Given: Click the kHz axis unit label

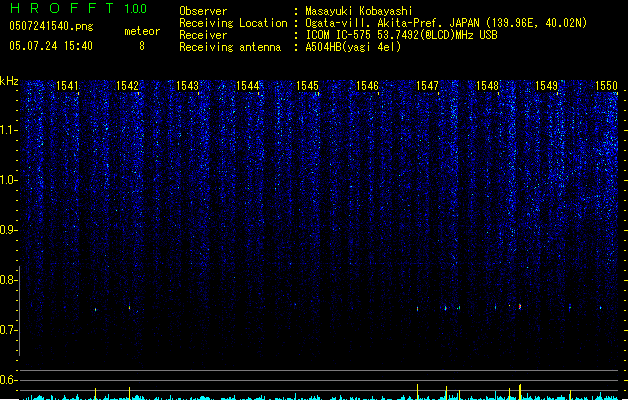Looking at the screenshot, I should (x=9, y=81).
